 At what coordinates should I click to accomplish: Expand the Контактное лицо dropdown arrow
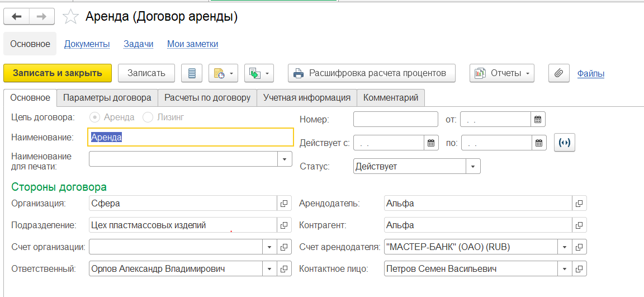(x=565, y=269)
